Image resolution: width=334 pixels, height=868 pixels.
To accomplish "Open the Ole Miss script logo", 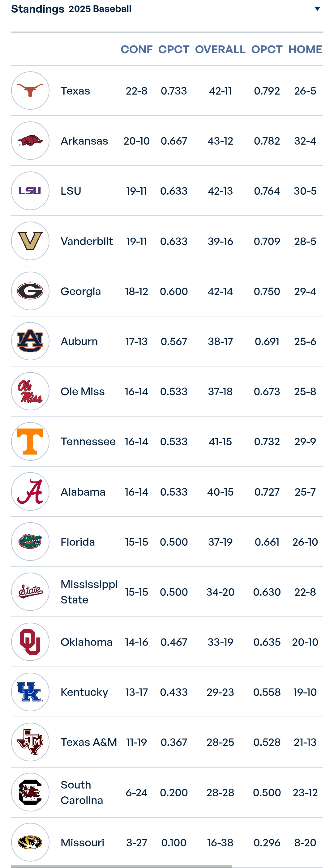I will tap(30, 391).
